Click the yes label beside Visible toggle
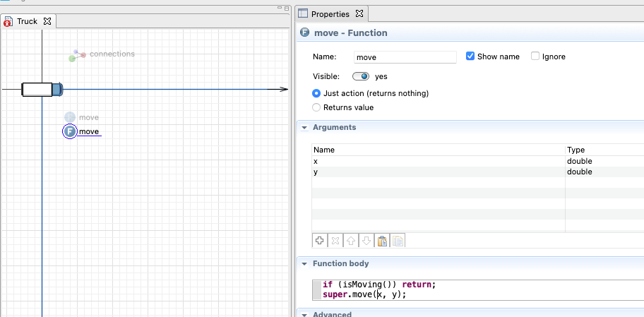Image resolution: width=644 pixels, height=317 pixels. (381, 76)
